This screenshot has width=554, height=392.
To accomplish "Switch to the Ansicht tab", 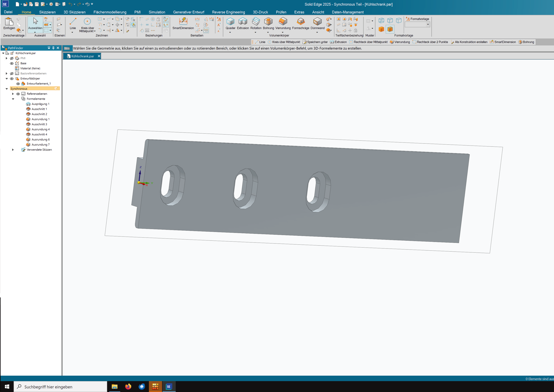I will pos(318,12).
